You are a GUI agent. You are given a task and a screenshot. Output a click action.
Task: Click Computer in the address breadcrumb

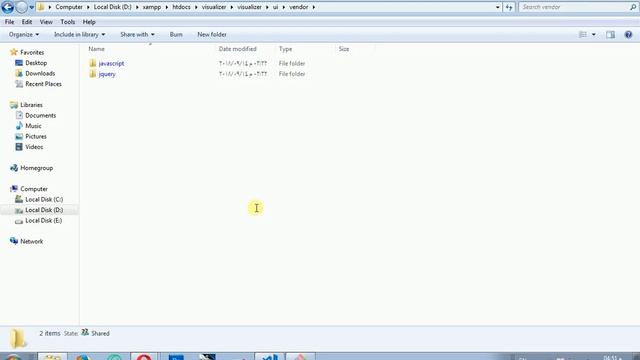pos(69,7)
